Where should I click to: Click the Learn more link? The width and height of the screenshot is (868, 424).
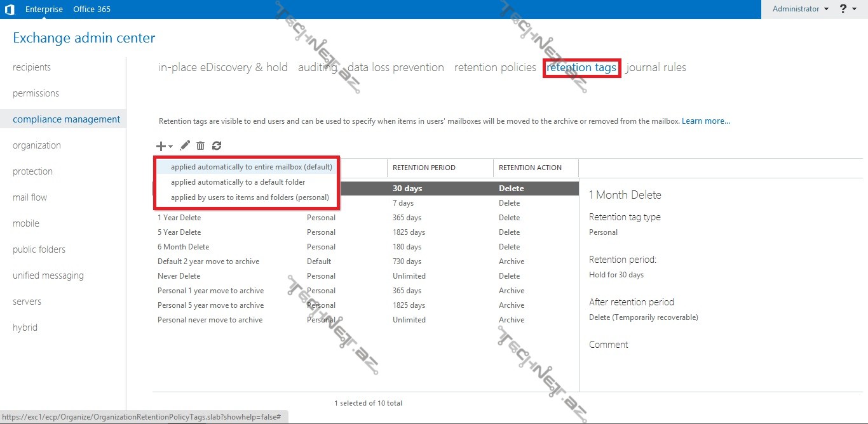(x=705, y=121)
